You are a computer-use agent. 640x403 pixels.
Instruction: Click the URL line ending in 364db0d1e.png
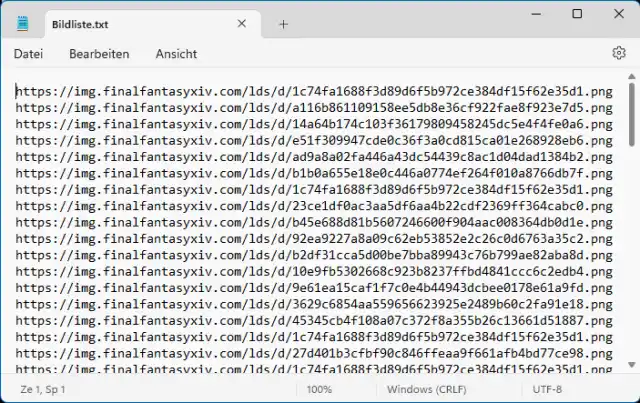click(x=314, y=222)
